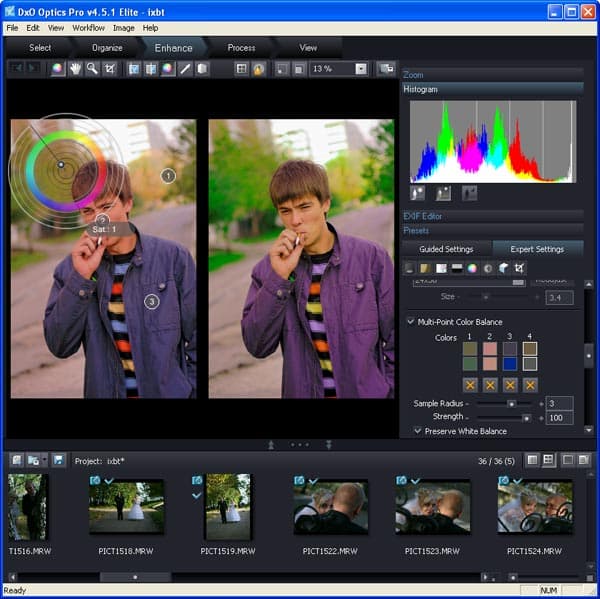Click the Sample Radius slider handle

(511, 403)
